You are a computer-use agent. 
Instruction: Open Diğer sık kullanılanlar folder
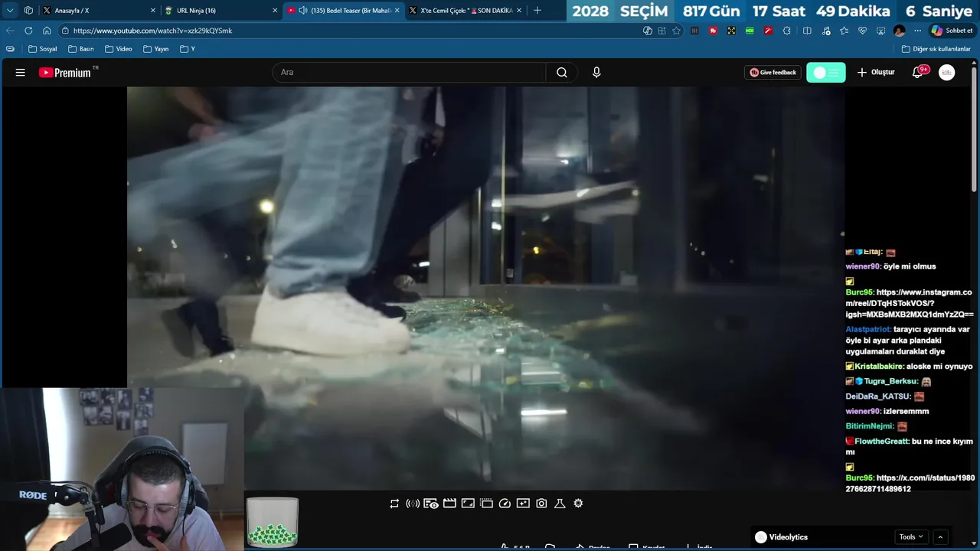[x=936, y=49]
